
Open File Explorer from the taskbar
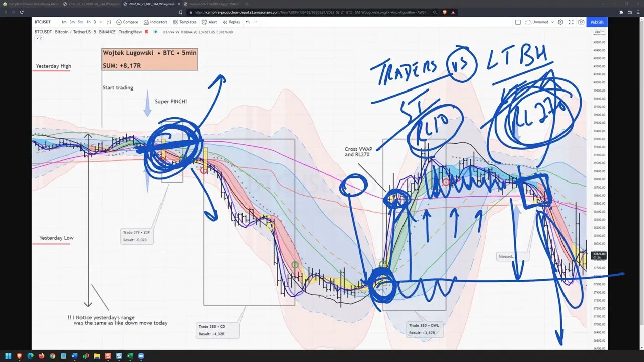click(x=97, y=356)
